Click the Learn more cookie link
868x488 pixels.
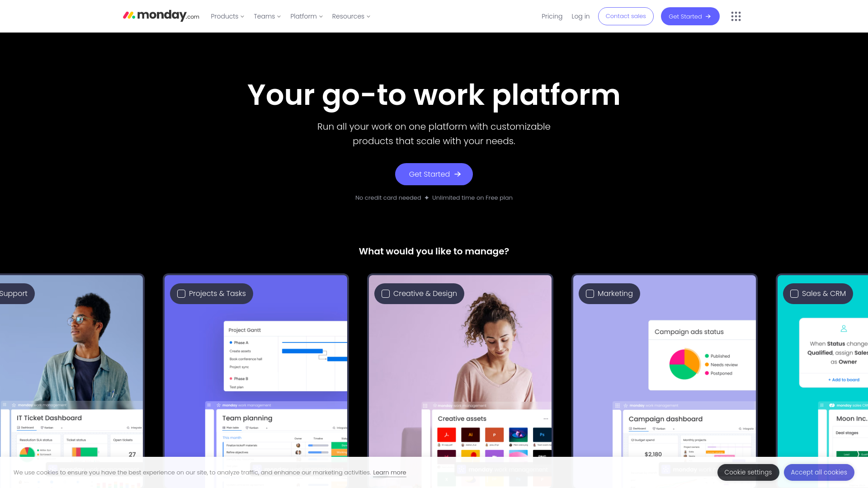pos(389,472)
